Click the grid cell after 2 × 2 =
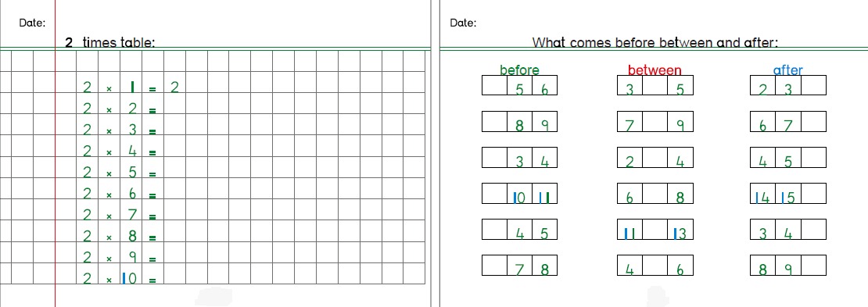This screenshot has height=307, width=868. coord(174,103)
